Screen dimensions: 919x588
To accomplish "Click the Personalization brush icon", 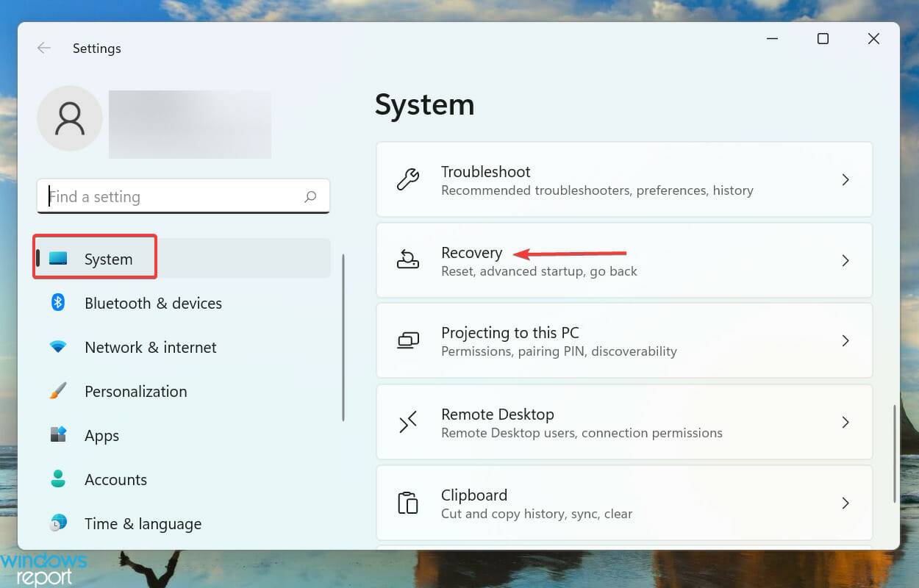I will [x=57, y=391].
